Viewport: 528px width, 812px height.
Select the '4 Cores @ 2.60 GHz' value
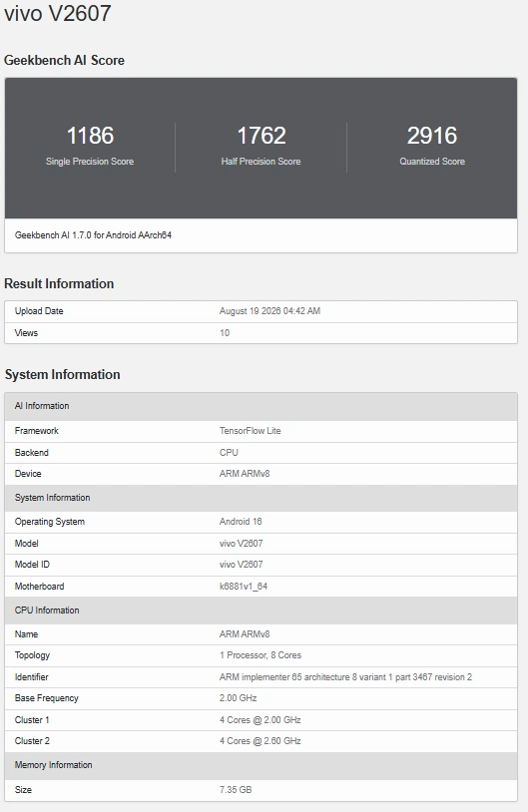(261, 741)
